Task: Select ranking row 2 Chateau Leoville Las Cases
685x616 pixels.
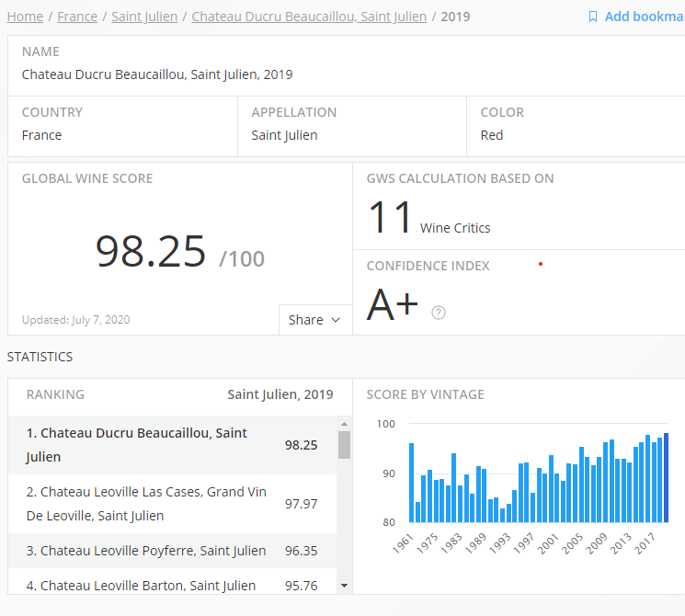Action: tap(172, 504)
